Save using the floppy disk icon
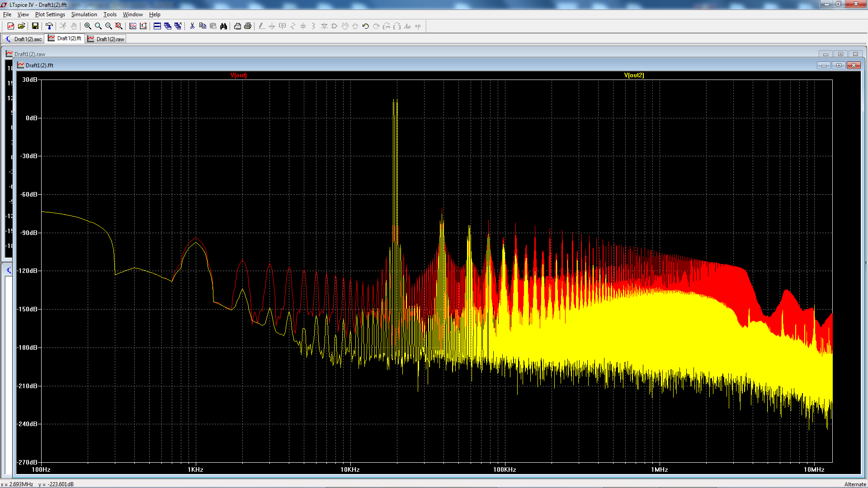This screenshot has width=868, height=488. pos(35,26)
